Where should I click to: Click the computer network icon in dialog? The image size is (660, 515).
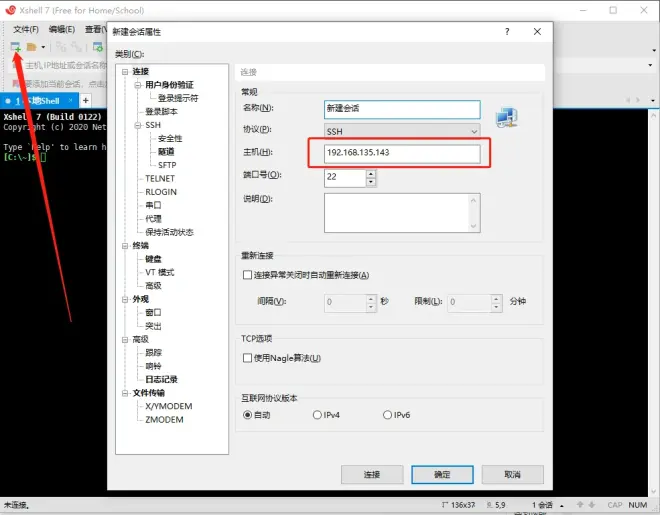[x=506, y=117]
